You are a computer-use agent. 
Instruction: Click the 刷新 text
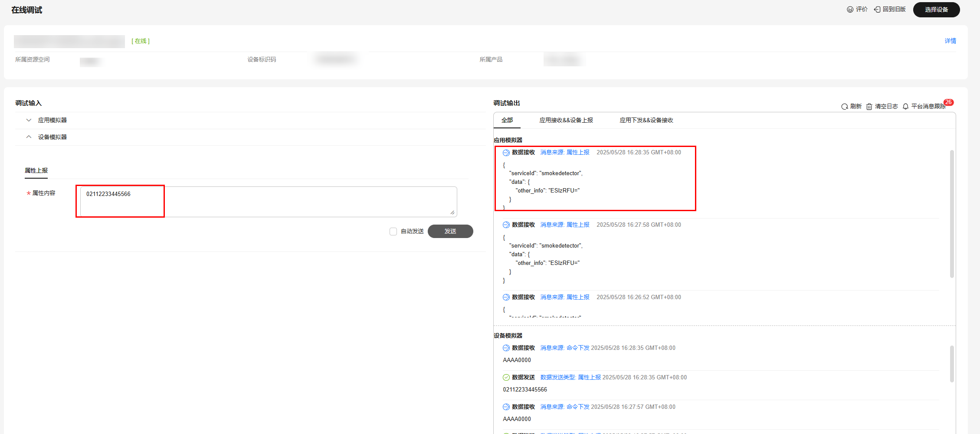[x=856, y=107]
